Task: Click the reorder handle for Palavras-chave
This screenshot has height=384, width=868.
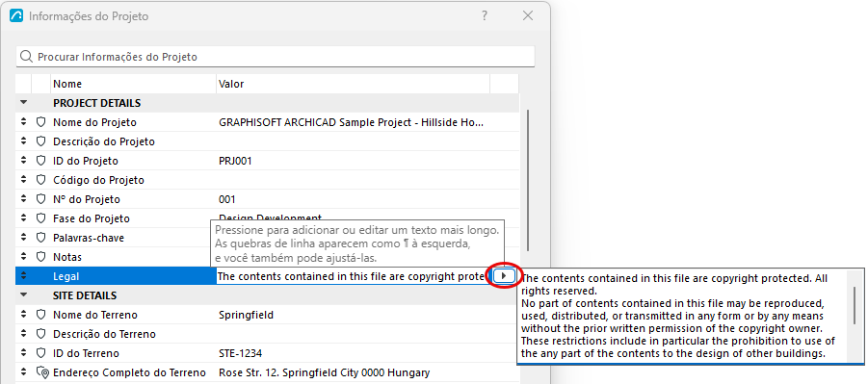Action: click(x=23, y=238)
